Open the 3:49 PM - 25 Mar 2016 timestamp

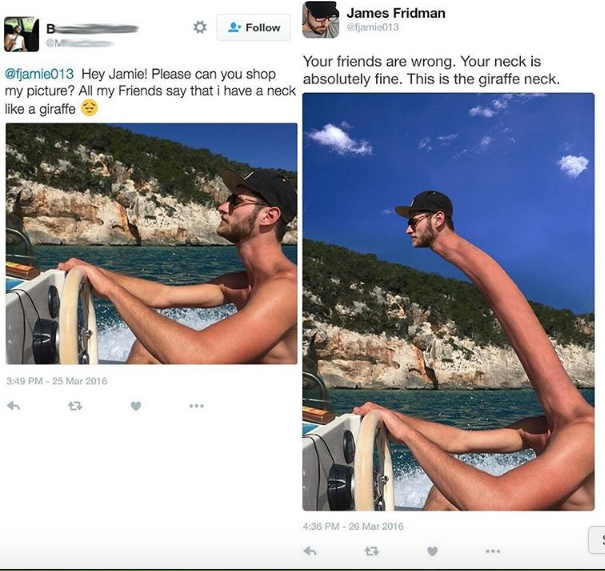[57, 381]
